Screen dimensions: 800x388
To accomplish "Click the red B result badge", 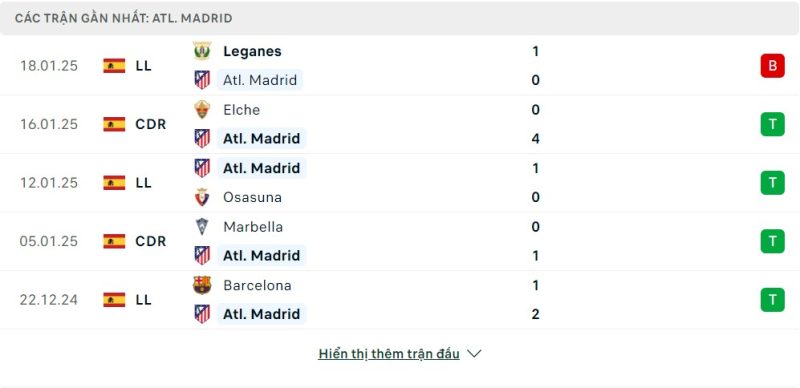I will point(772,66).
